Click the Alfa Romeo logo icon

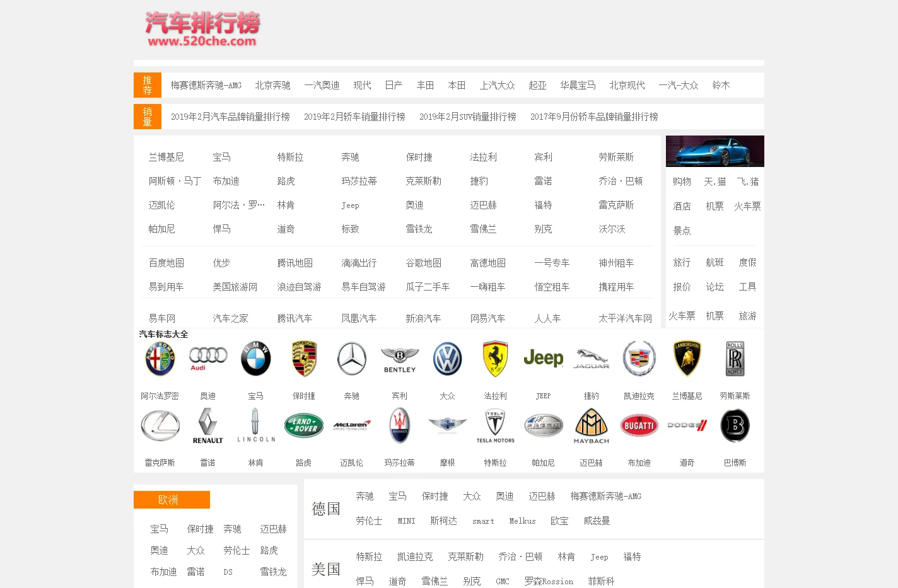tap(160, 359)
